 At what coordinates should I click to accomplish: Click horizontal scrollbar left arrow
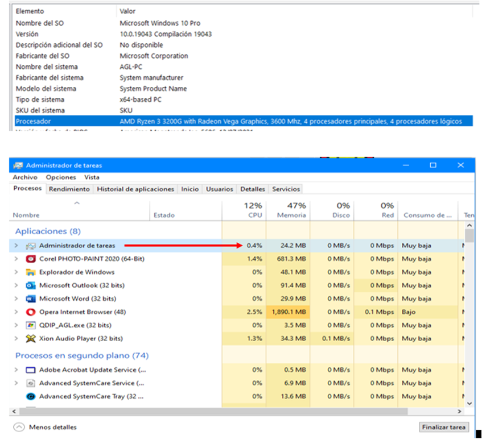pyautogui.click(x=14, y=412)
